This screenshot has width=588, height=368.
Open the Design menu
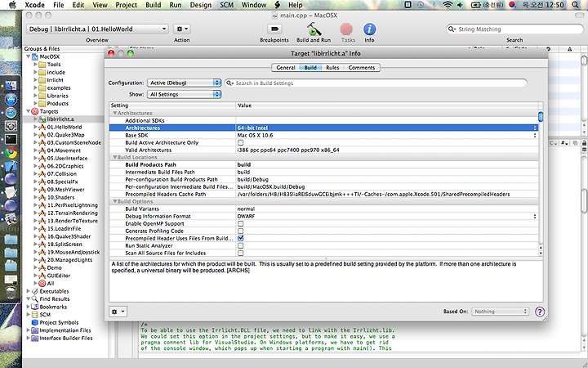click(201, 5)
